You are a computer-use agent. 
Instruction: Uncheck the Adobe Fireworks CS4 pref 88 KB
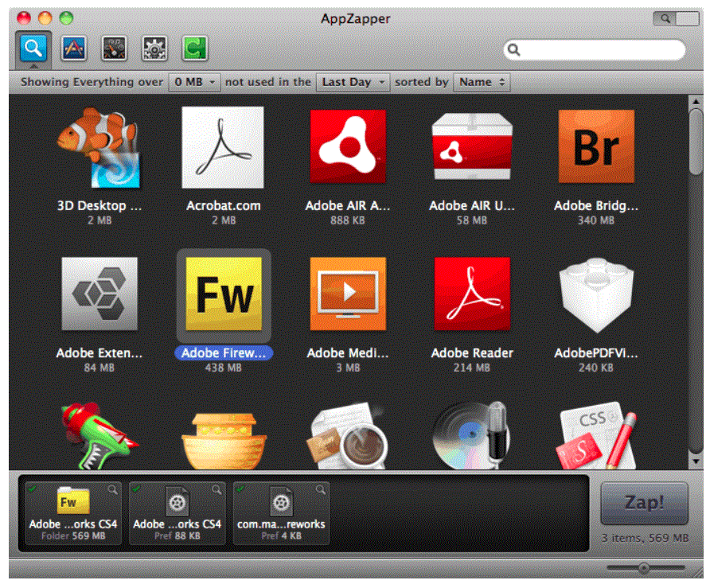[136, 489]
